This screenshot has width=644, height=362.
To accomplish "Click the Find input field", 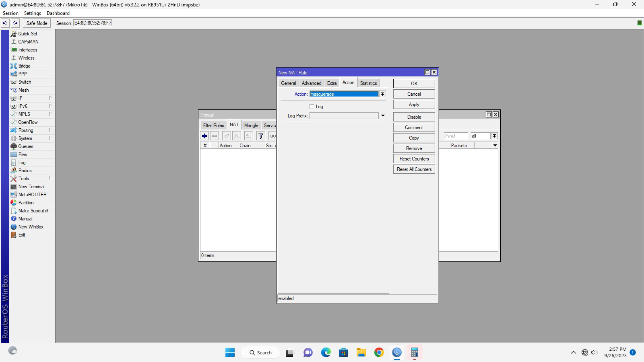I will (x=456, y=136).
